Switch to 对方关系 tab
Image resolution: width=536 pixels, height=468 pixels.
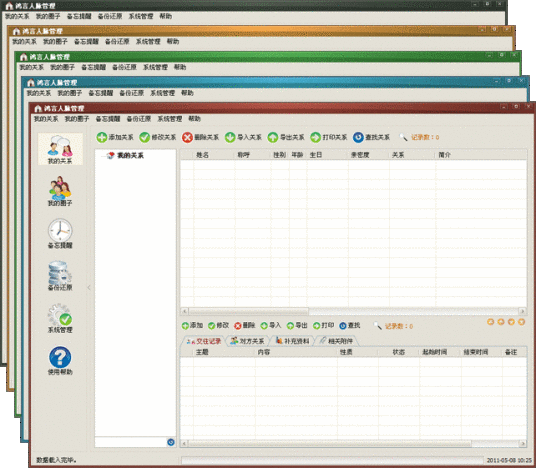pyautogui.click(x=247, y=341)
